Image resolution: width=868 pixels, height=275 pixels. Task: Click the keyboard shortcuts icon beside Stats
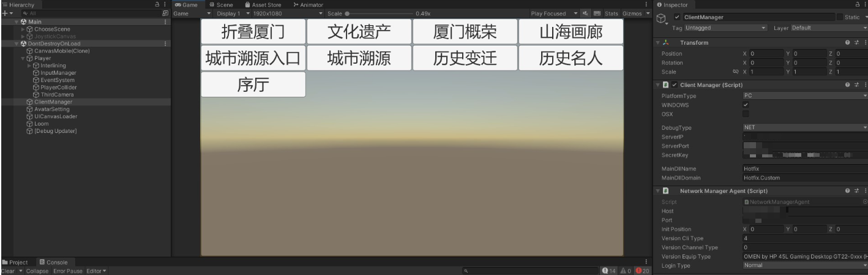tap(597, 13)
